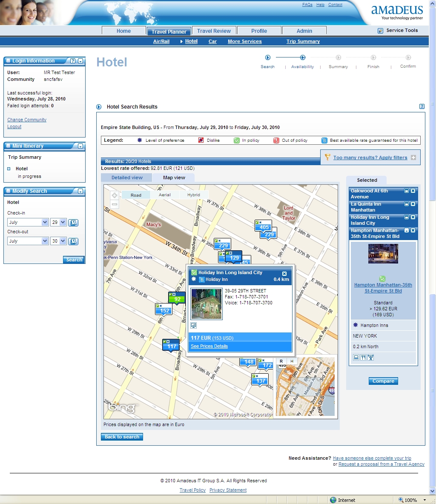Click the Availability step marker
The image size is (436, 504).
click(x=303, y=57)
